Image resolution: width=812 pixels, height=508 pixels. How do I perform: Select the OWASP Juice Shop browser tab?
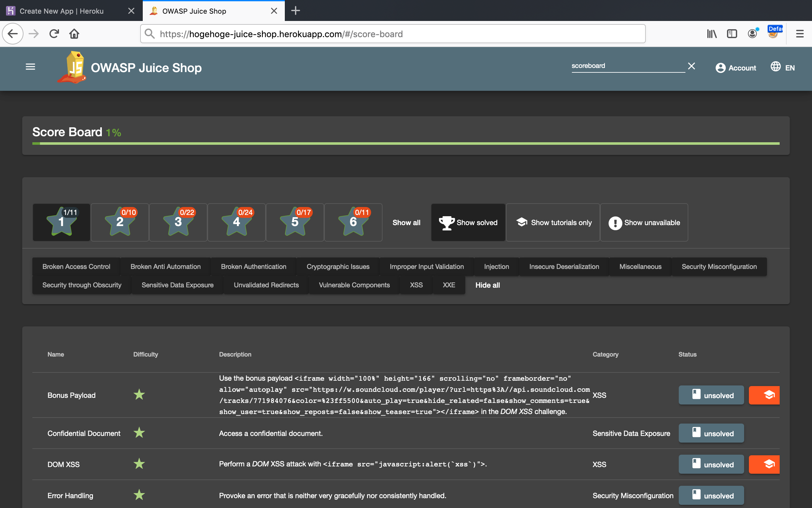[213, 11]
